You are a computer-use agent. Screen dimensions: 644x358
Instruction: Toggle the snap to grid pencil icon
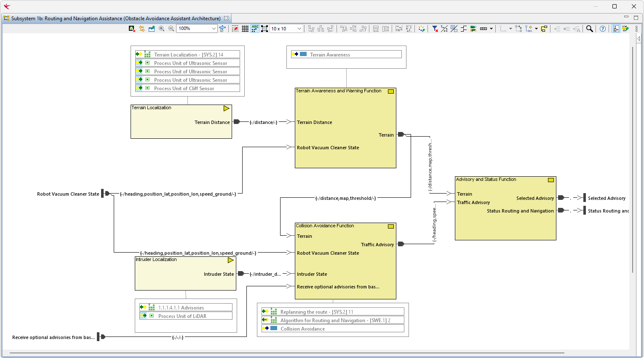point(235,29)
